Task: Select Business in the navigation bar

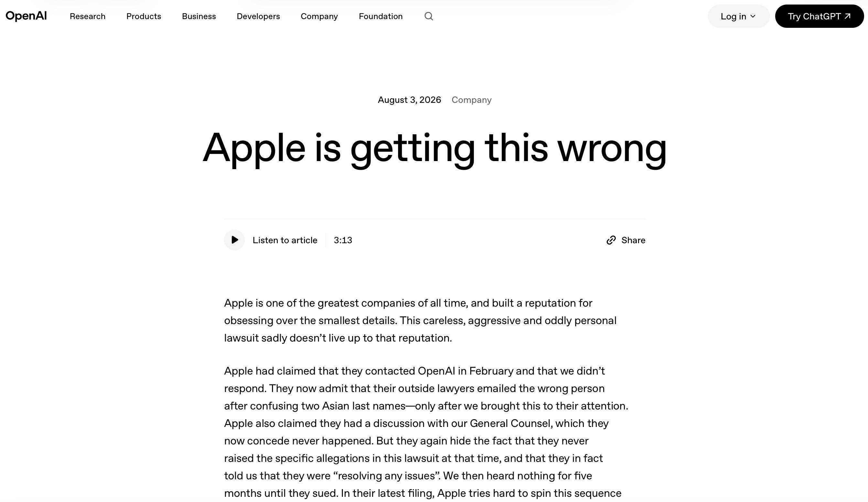Action: (199, 16)
